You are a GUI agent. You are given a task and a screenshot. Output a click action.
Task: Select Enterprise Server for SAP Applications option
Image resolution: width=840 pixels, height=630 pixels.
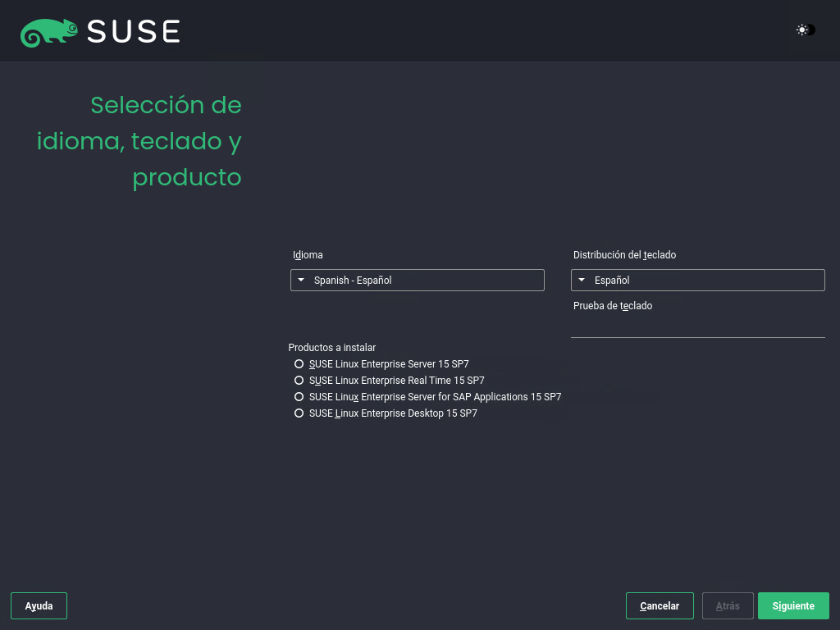click(427, 397)
